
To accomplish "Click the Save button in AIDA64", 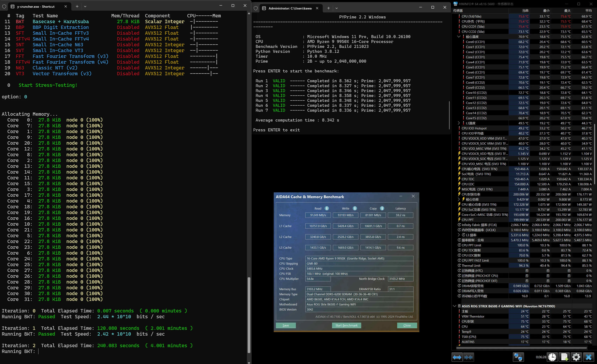I will [x=286, y=325].
